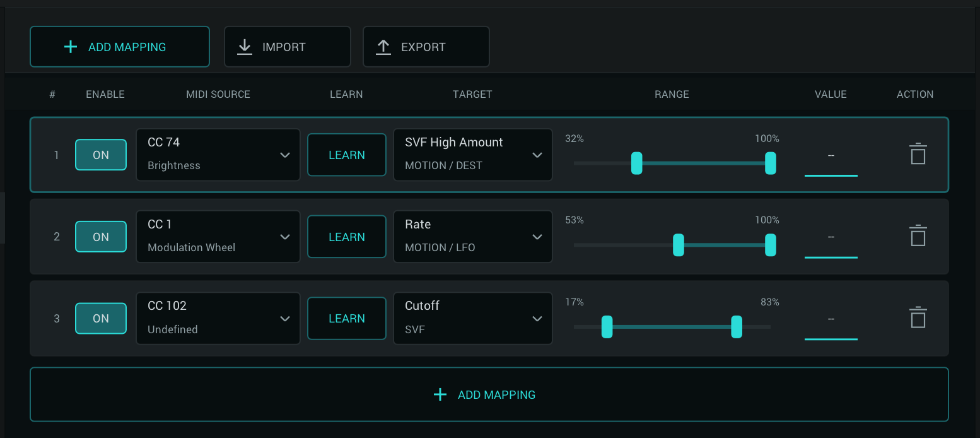Viewport: 980px width, 438px height.
Task: Delete mapping 2 with its trash icon
Action: 918,236
